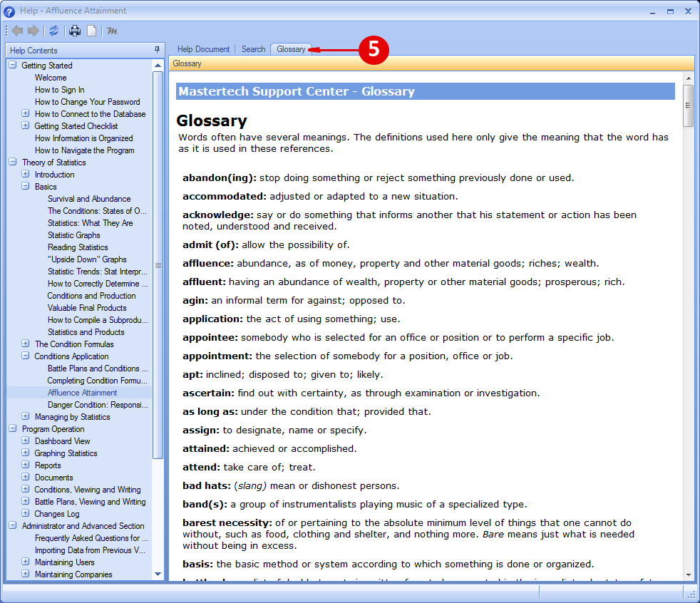The height and width of the screenshot is (603, 700).
Task: Expand the Changes Log node
Action: coord(26,513)
